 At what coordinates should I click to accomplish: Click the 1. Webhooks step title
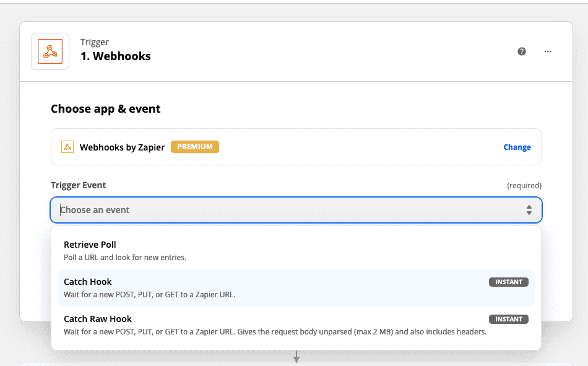(x=116, y=56)
